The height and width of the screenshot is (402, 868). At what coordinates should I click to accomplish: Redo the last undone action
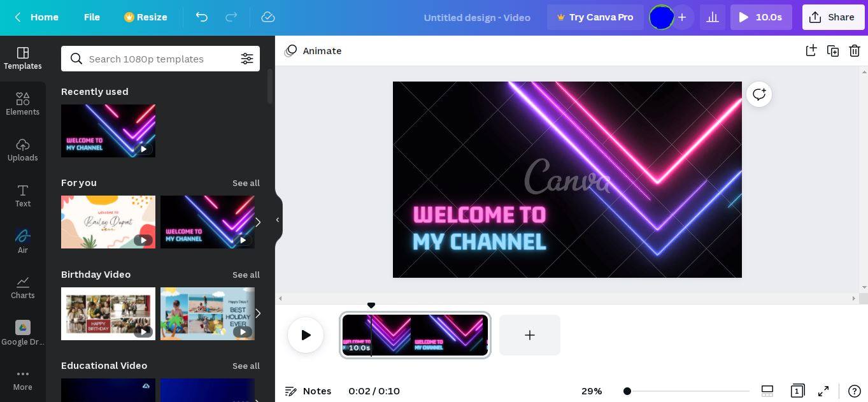(231, 17)
